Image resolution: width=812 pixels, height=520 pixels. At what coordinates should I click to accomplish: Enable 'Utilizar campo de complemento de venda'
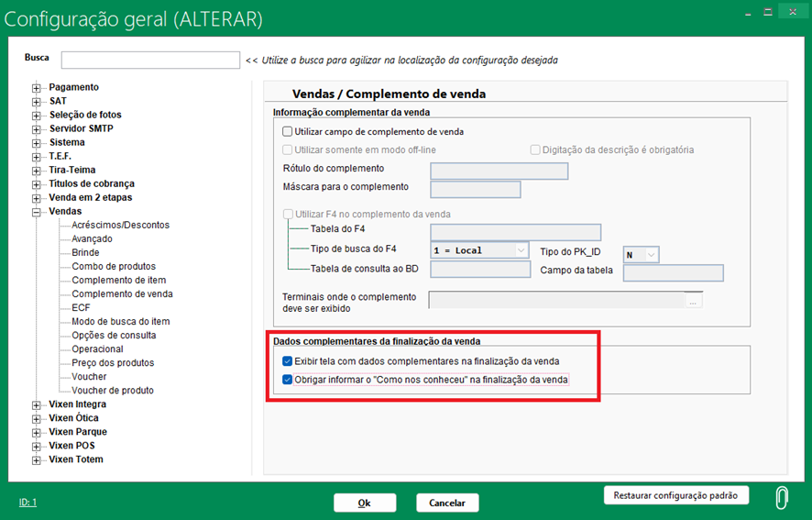click(x=288, y=132)
